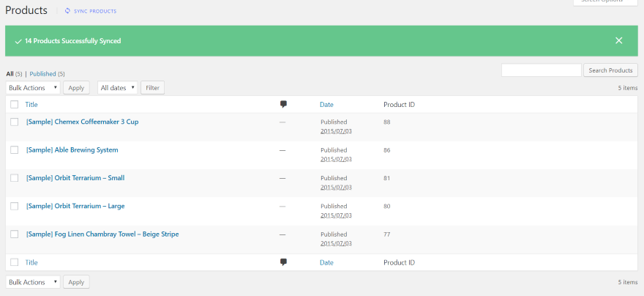
Task: Switch to the All products view
Action: [10, 74]
